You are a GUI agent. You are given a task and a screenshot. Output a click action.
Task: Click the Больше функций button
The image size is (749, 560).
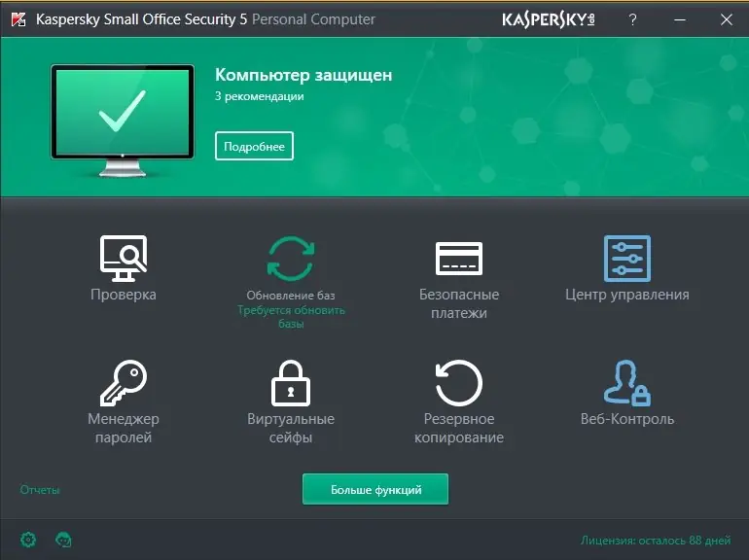pyautogui.click(x=375, y=489)
